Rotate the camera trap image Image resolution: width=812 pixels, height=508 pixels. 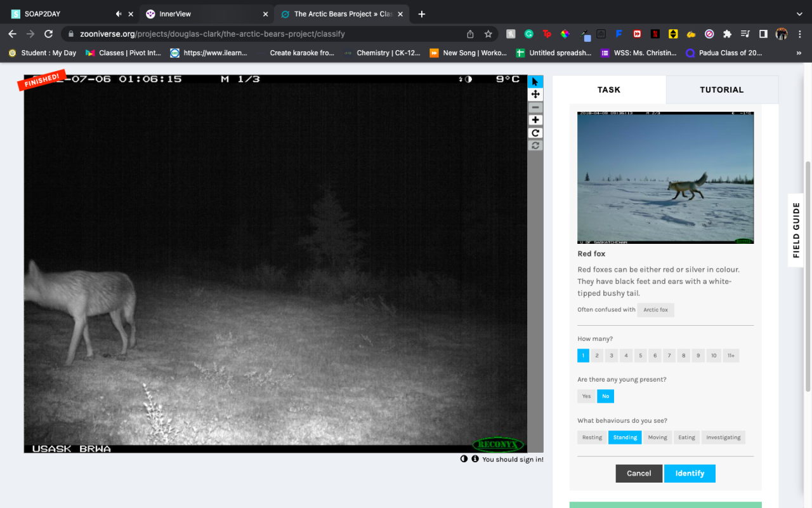pos(535,133)
